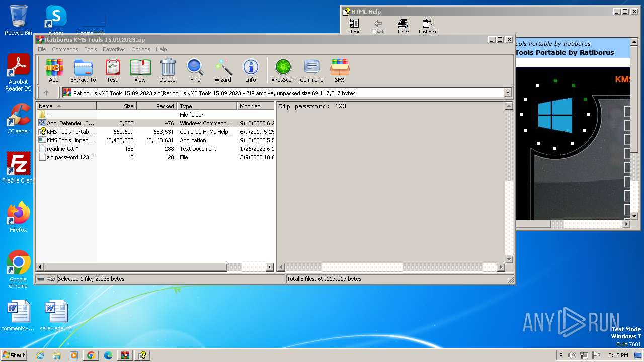Viewport: 644px width, 362px height.
Task: Click the Comment toolbar icon
Action: 311,70
